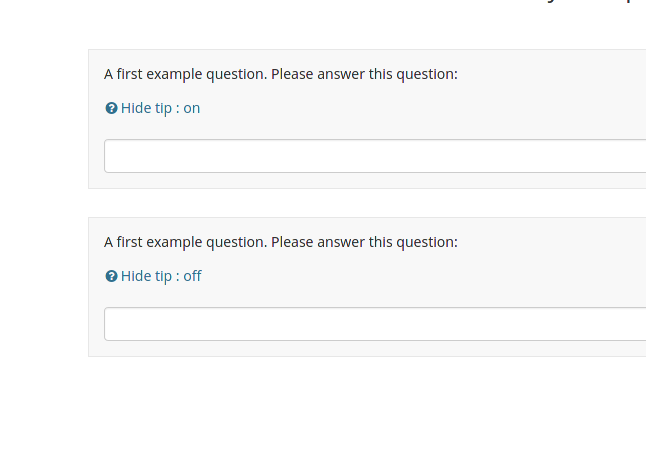Hide the tip in the first example question
The image size is (646, 449).
tap(160, 108)
